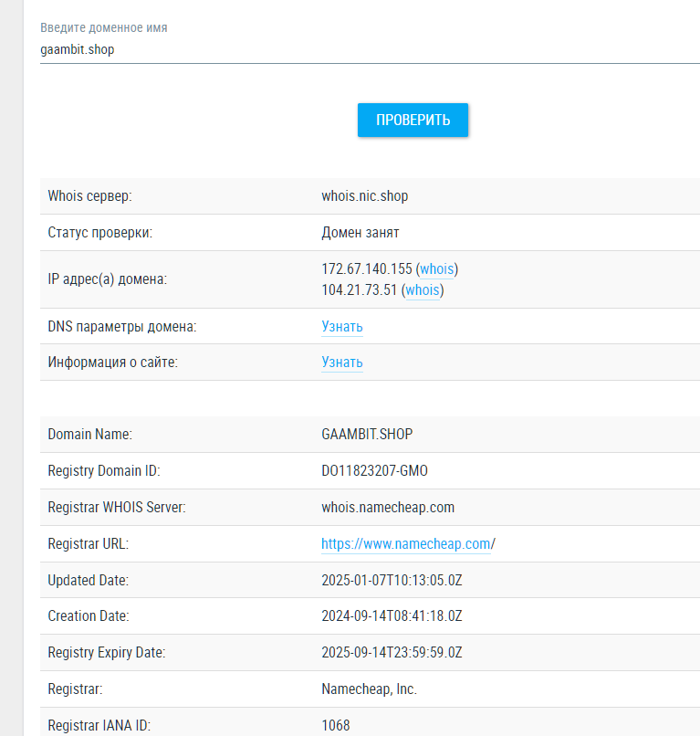The image size is (700, 736).
Task: Click the Namecheap, Inc. registrar value
Action: [x=370, y=689]
